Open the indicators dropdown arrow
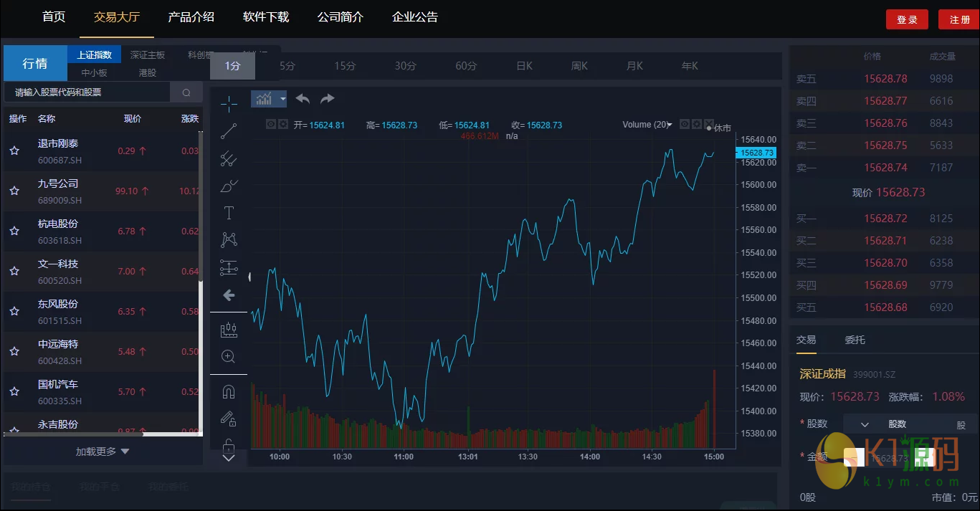 click(x=283, y=99)
